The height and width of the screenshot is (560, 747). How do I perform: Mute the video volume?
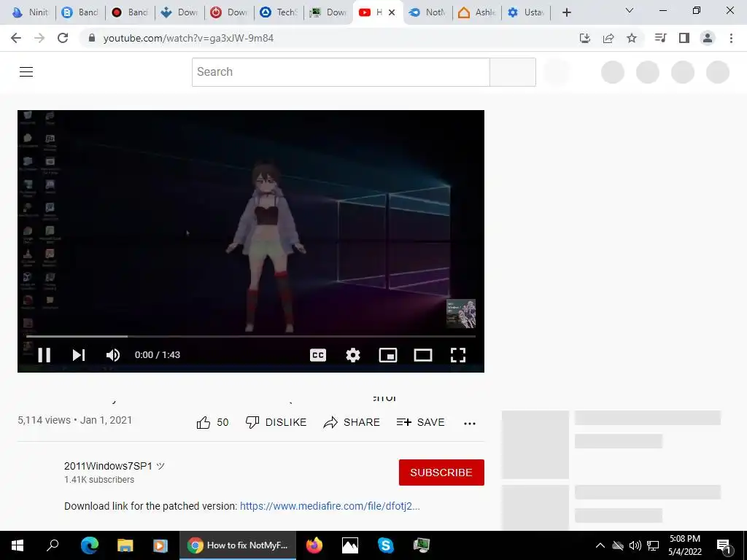(x=113, y=355)
